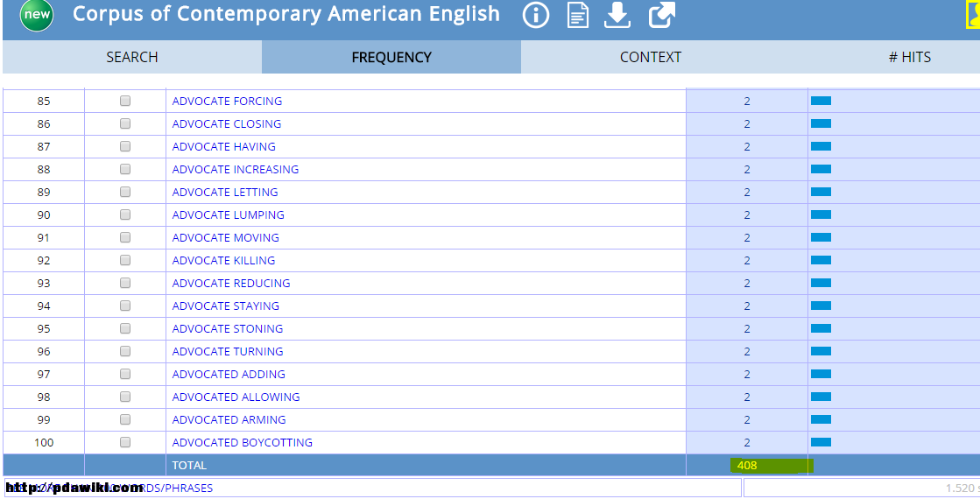The width and height of the screenshot is (980, 499).
Task: Check the box for ADVOCATE CLOSING
Action: tap(125, 123)
